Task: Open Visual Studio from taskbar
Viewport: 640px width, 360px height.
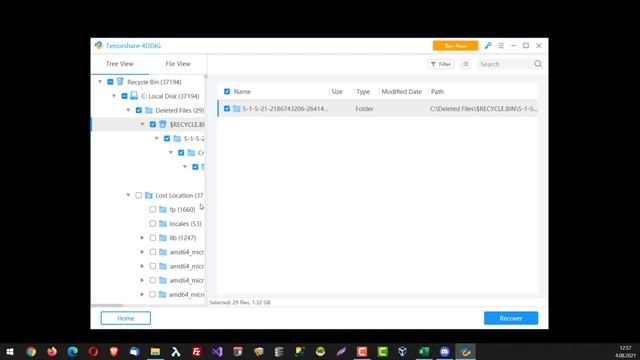Action: click(217, 351)
